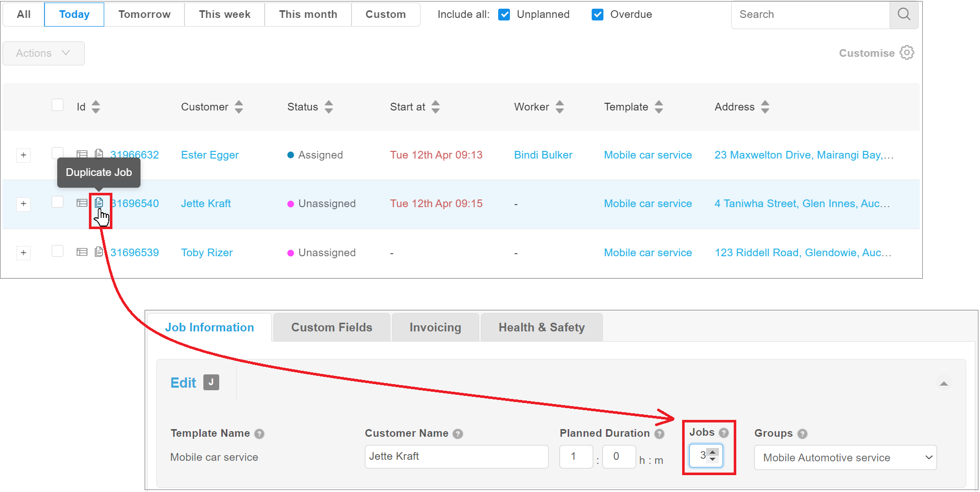The image size is (980, 492).
Task: Select the This month filter tab
Action: 308,14
